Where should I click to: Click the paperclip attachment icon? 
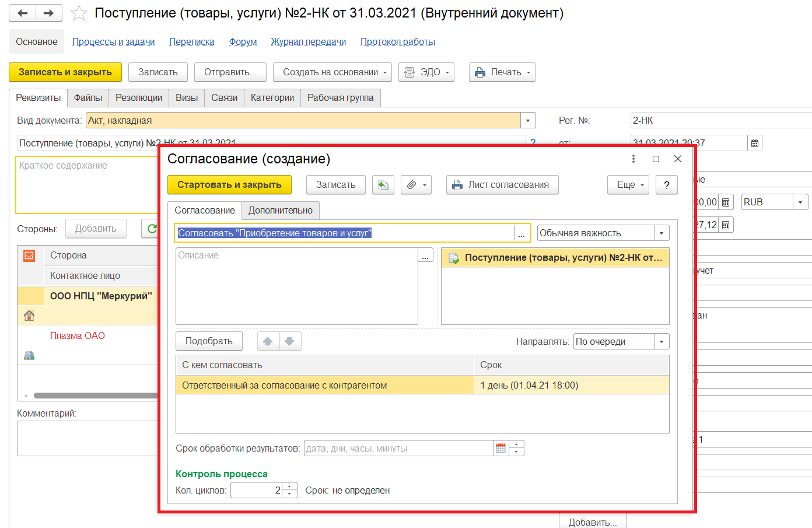[411, 185]
